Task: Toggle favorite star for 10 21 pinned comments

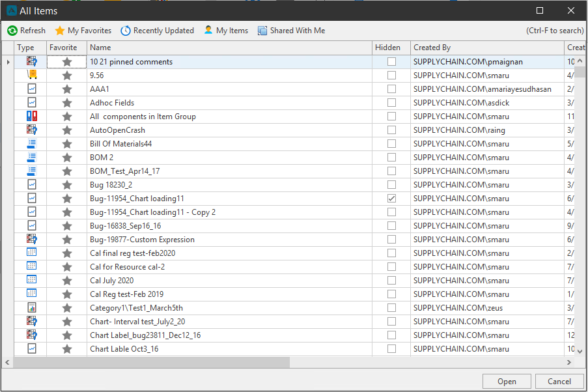Action: coord(67,62)
